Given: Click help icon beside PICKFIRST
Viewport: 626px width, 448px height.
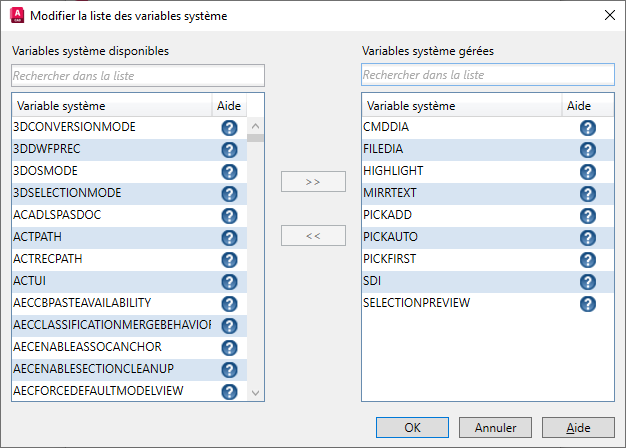Looking at the screenshot, I should [x=588, y=260].
